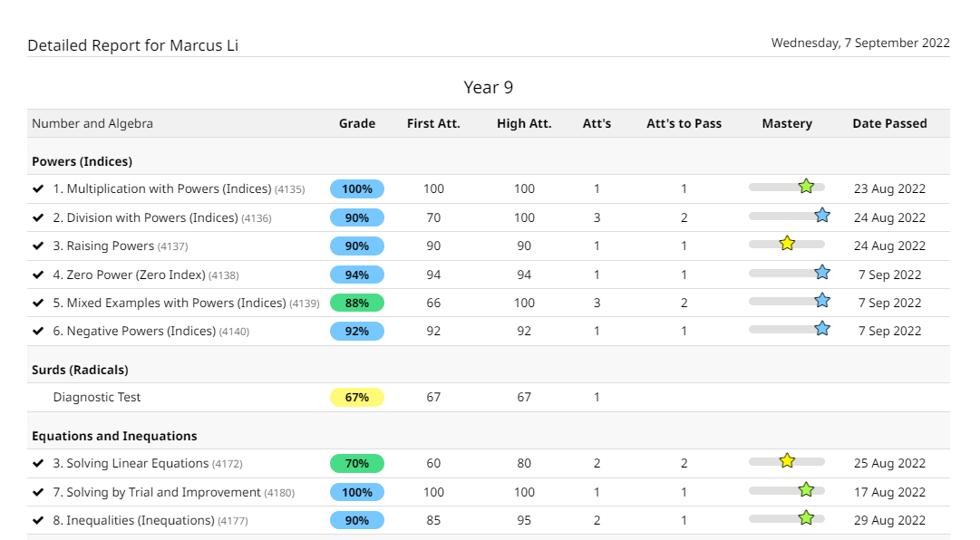Click mastery star for Multiplication with Powers

[806, 187]
